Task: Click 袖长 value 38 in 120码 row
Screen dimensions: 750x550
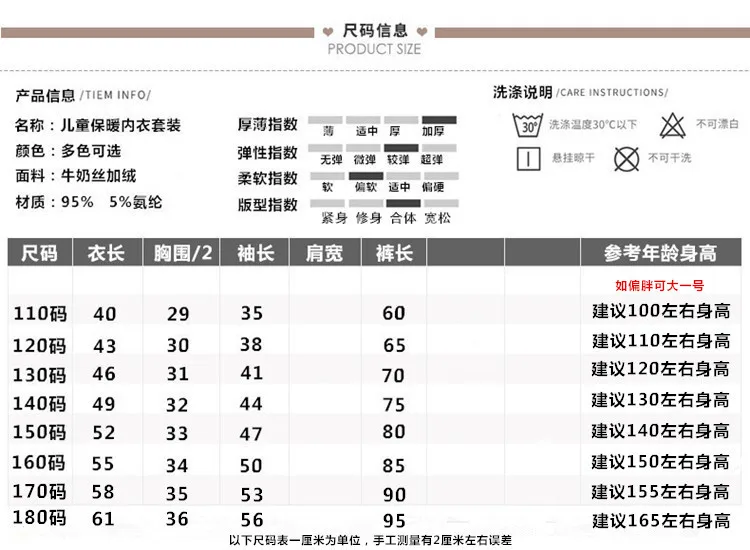Action: pos(251,344)
